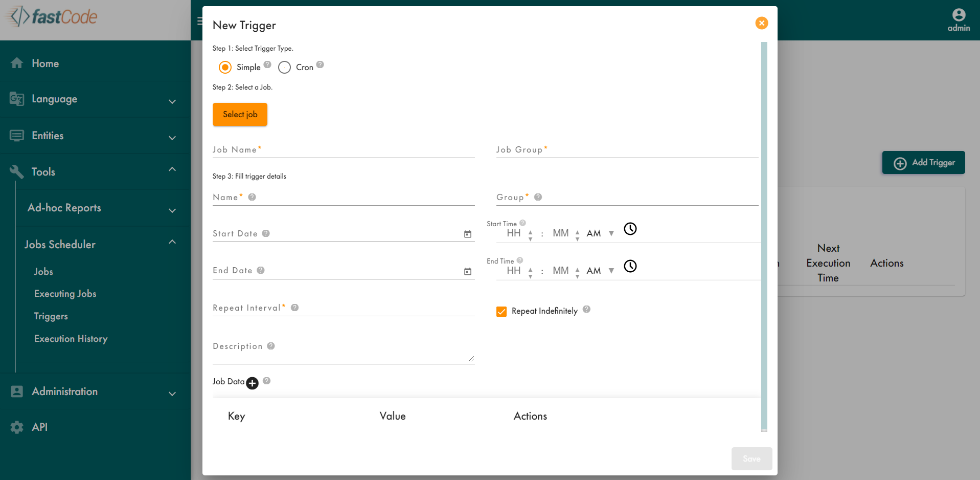Show help tooltip for Repeat Indefinitely
The width and height of the screenshot is (980, 480).
click(x=586, y=309)
